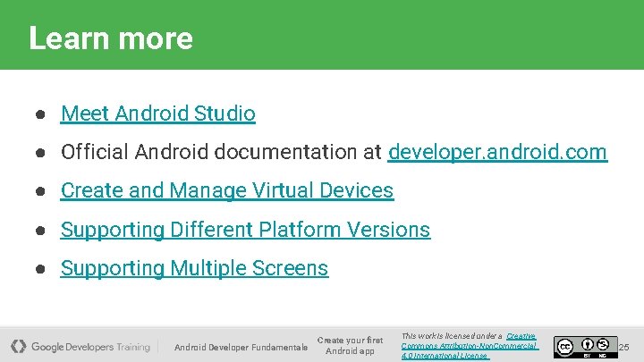Open the Supporting Multiple Screens link
644x362 pixels.
[194, 268]
